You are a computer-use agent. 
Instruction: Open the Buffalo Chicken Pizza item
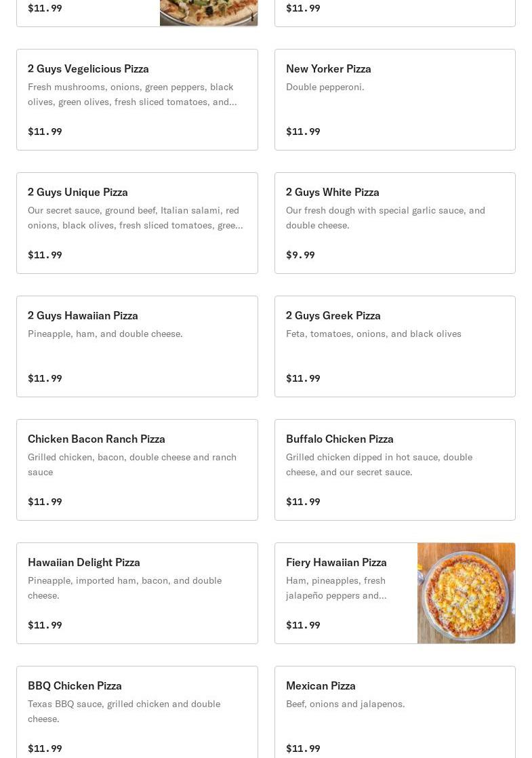pyautogui.click(x=395, y=470)
